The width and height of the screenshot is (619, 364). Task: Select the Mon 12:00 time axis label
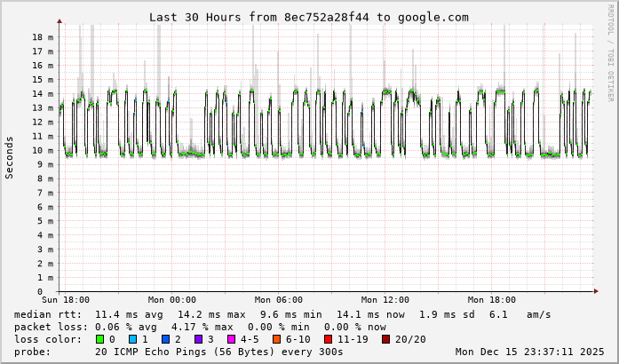pos(385,300)
